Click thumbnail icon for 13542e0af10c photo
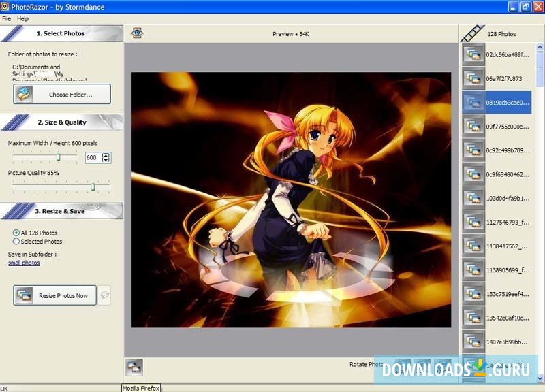This screenshot has width=545, height=392. click(x=473, y=318)
